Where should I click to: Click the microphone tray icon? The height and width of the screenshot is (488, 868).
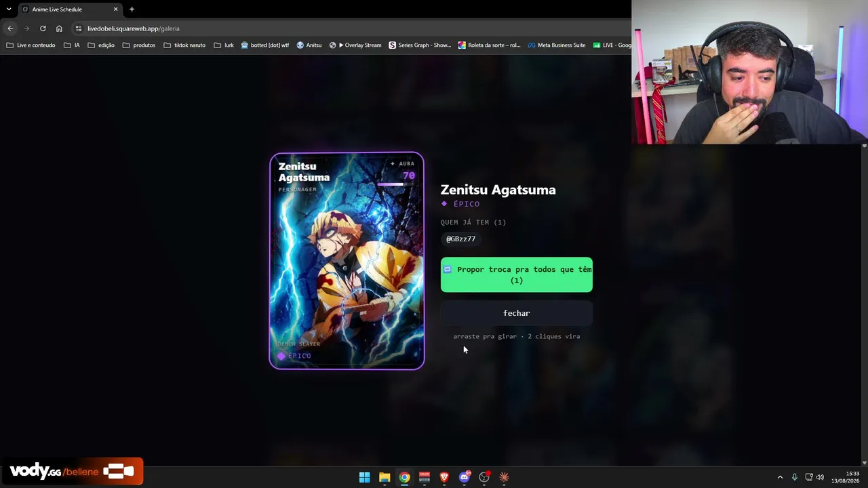[x=795, y=477]
